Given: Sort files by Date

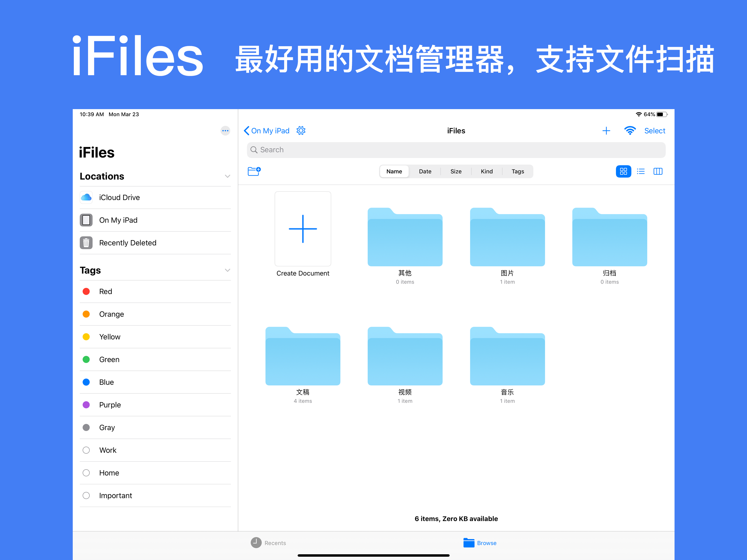Looking at the screenshot, I should pos(425,171).
